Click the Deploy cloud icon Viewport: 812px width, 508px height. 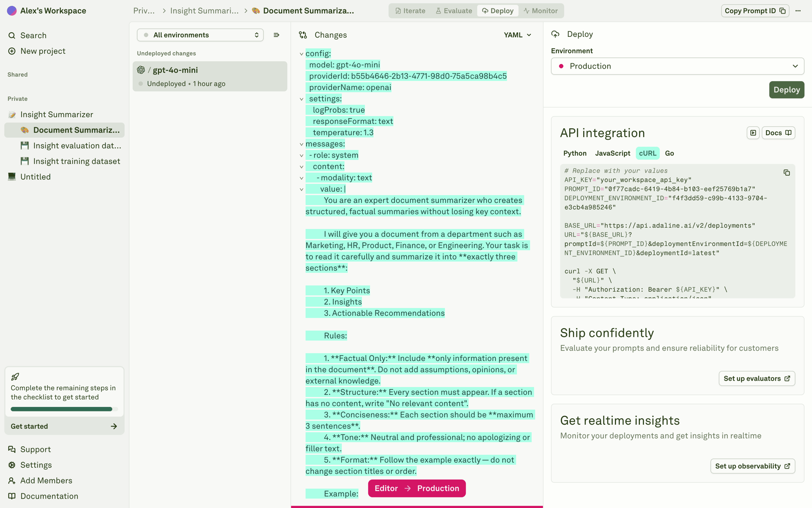point(555,34)
